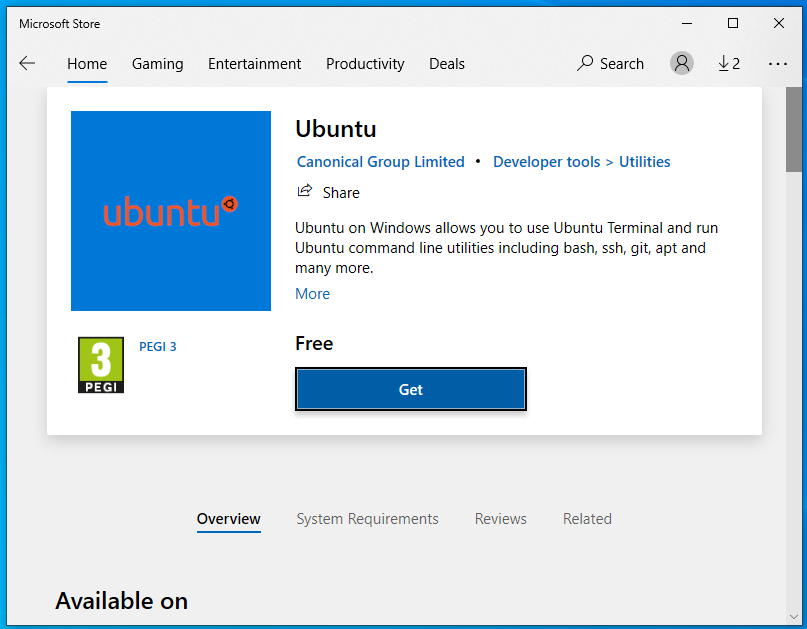This screenshot has width=807, height=629.
Task: Click the Ubuntu app logo image
Action: coord(171,211)
